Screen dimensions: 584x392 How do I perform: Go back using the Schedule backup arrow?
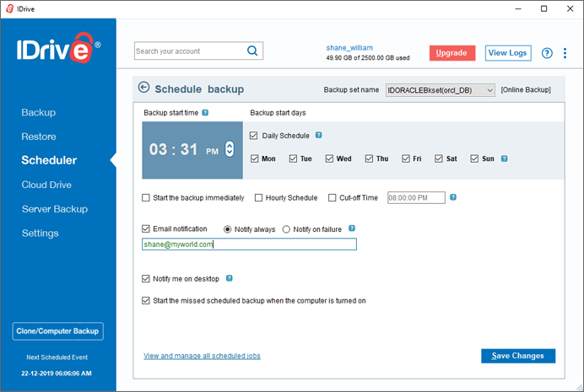point(143,88)
